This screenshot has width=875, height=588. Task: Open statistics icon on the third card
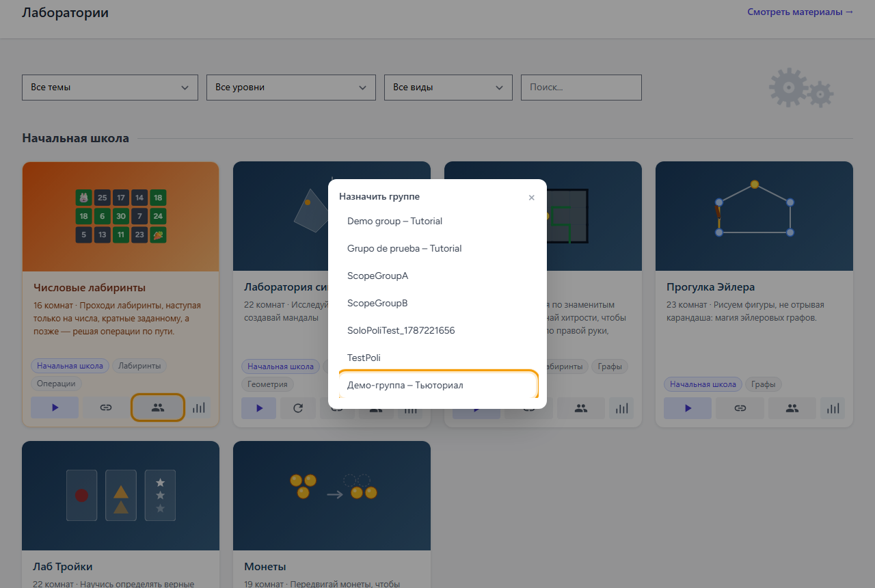[621, 408]
